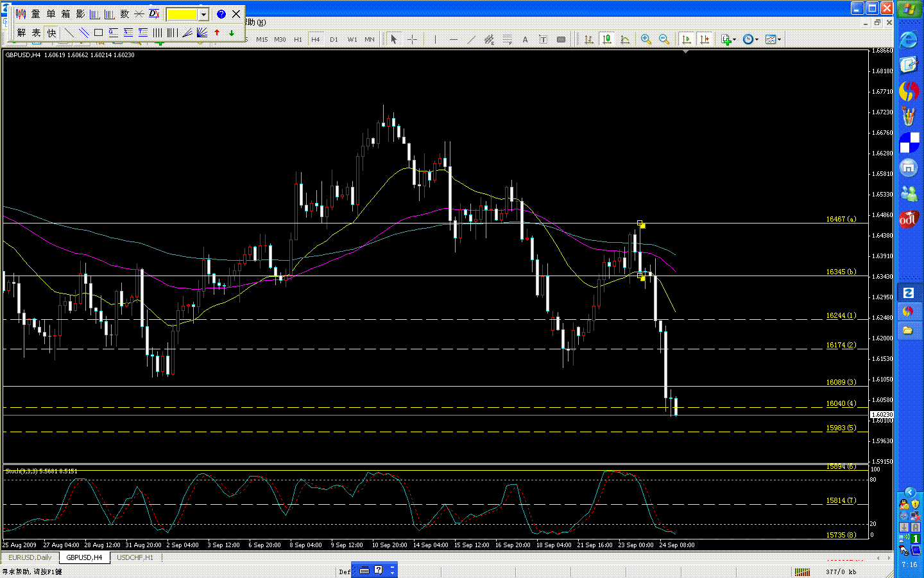The image size is (924, 578).
Task: Click the 单 button in floating toolbar
Action: coord(51,13)
